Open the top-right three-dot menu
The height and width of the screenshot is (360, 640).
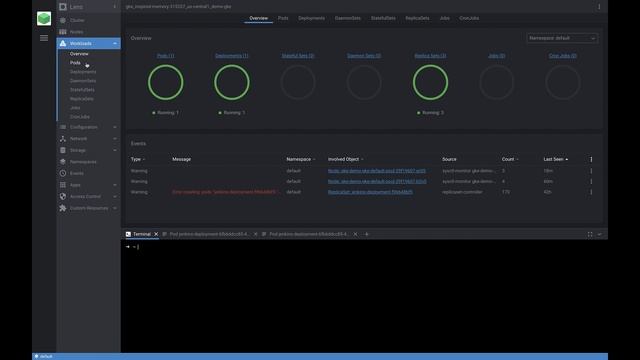click(599, 7)
